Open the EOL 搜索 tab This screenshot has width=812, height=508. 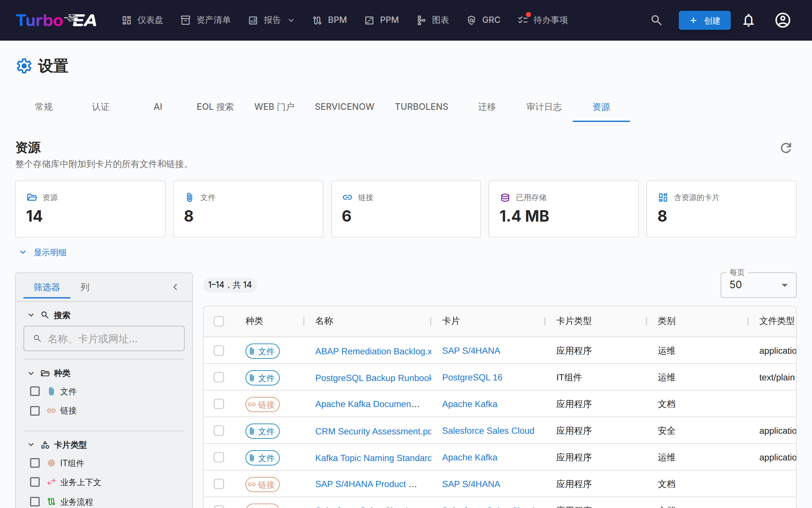[215, 107]
